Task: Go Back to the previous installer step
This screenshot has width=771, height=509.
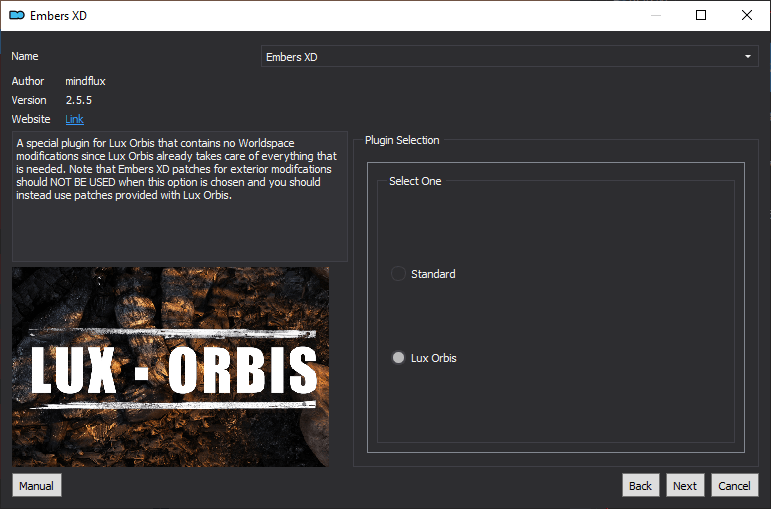Action: (x=640, y=485)
